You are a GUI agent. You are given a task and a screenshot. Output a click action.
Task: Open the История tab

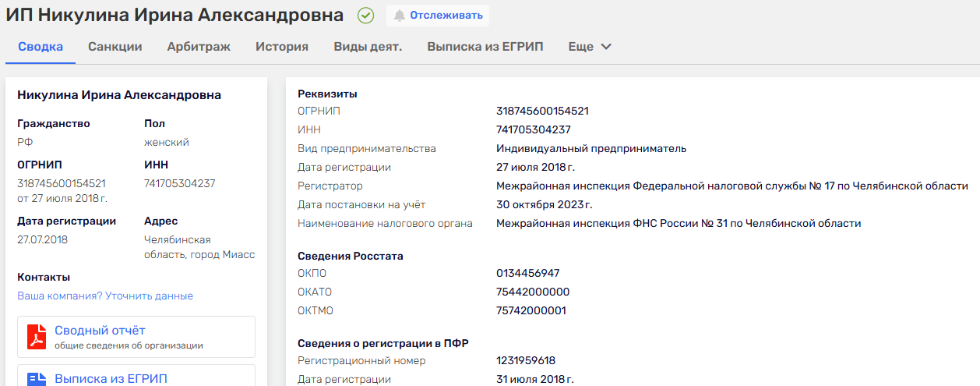(x=282, y=47)
